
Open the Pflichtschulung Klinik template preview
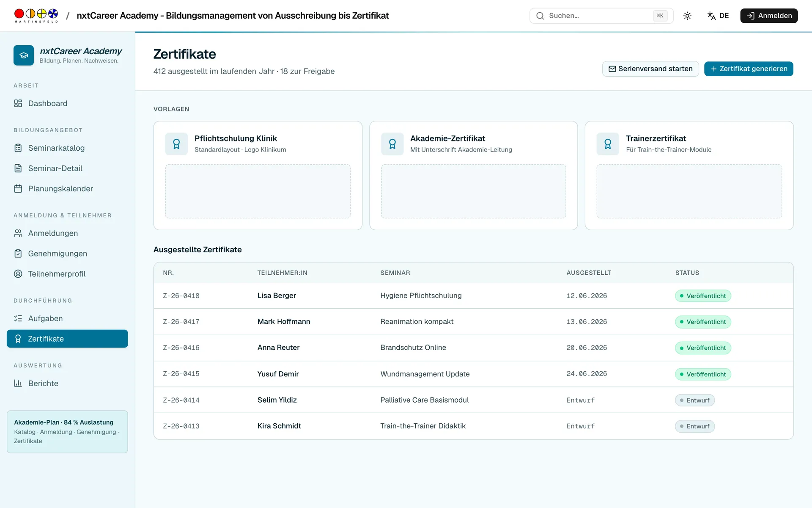[x=258, y=191]
